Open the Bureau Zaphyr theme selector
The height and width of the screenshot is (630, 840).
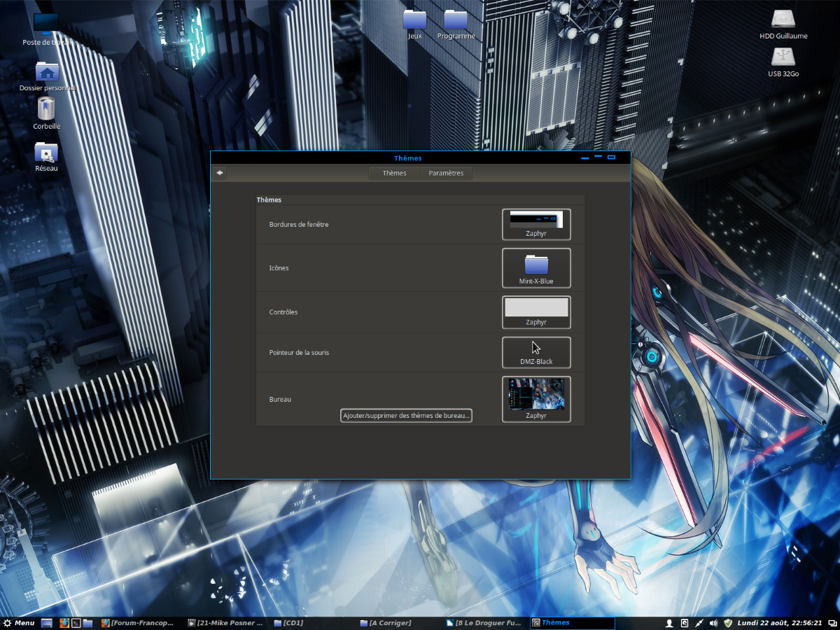[x=536, y=399]
